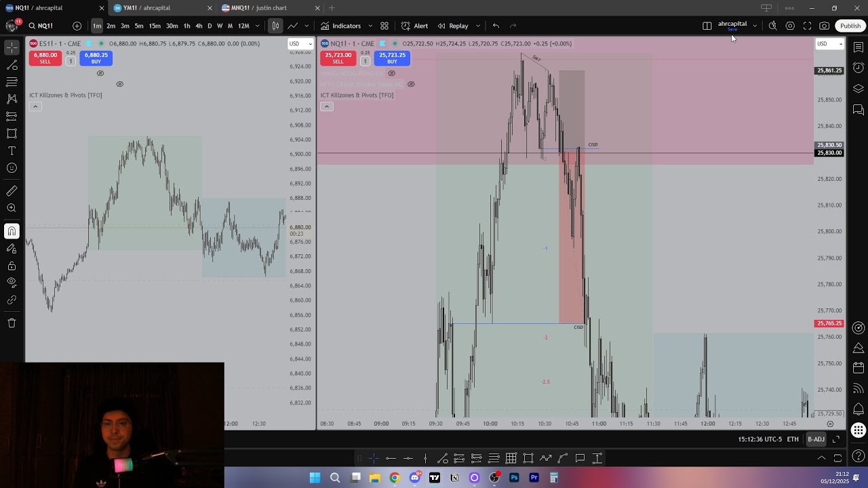868x488 pixels.
Task: Open USD currency dropdown on ES1! chart
Action: pos(300,44)
